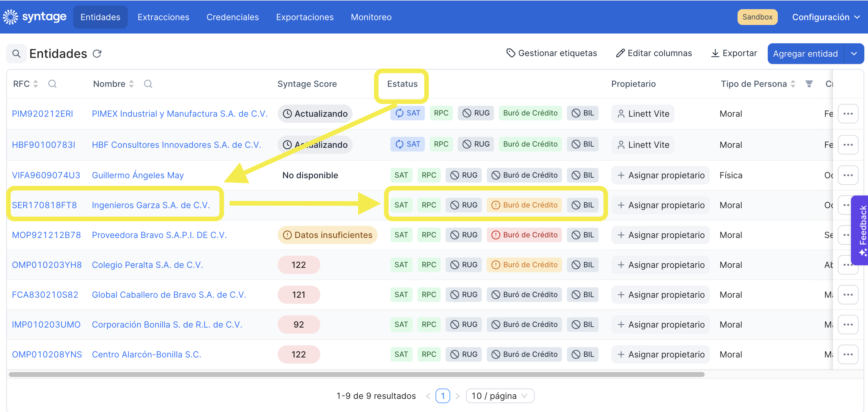This screenshot has width=868, height=412.
Task: Open search icon beside Entidades title
Action: 16,54
